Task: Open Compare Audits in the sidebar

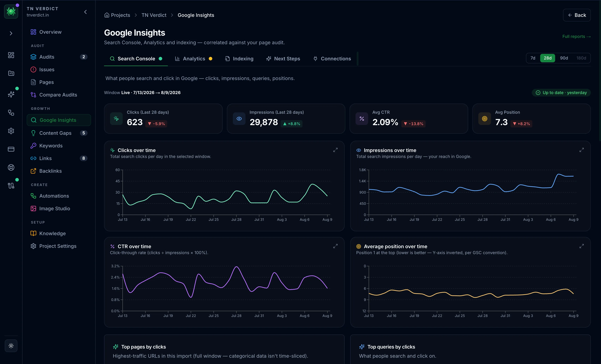Action: point(59,95)
